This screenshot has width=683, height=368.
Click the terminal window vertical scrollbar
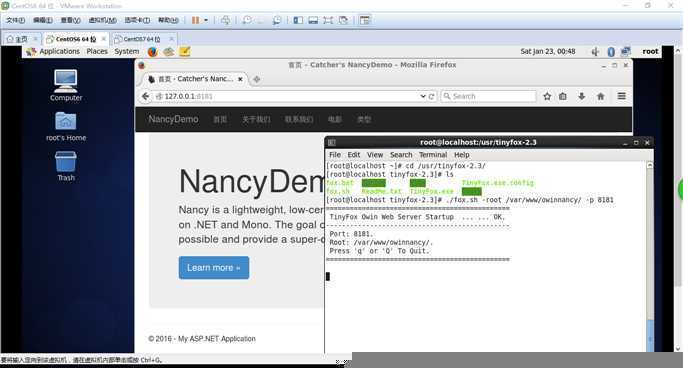pyautogui.click(x=649, y=257)
